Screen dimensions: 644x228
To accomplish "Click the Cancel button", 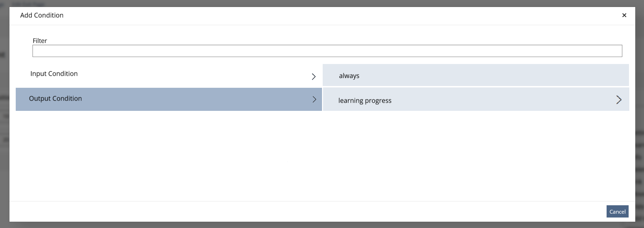I will pos(617,212).
